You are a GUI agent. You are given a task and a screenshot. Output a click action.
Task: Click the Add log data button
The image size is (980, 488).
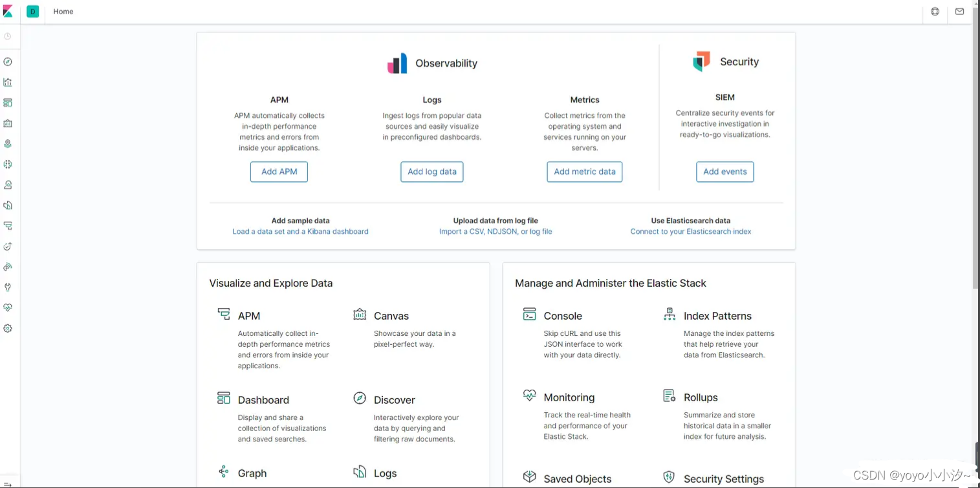(432, 172)
